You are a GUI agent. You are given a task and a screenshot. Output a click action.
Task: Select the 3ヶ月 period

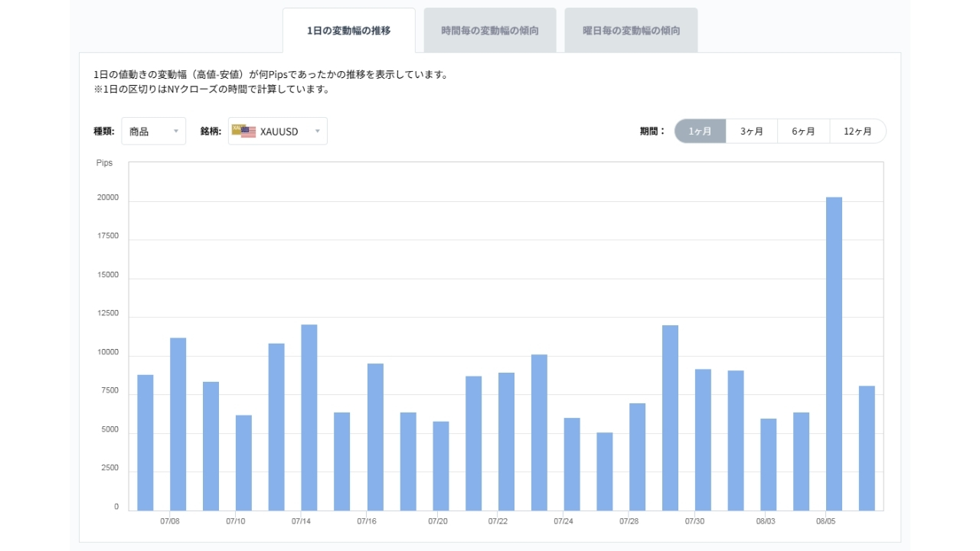pyautogui.click(x=752, y=131)
